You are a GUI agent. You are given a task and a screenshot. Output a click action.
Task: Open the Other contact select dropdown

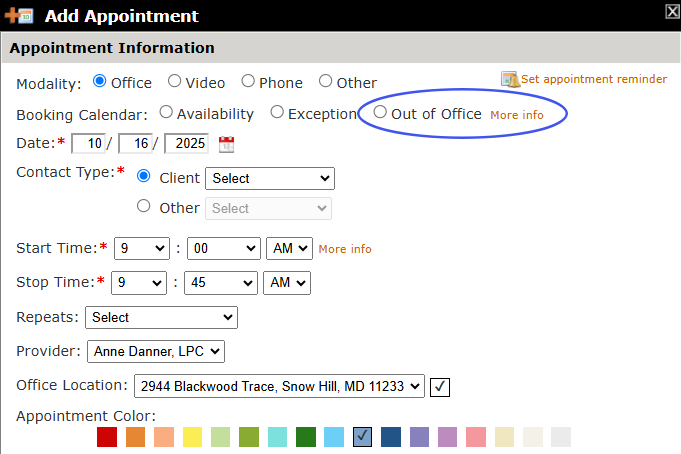pyautogui.click(x=268, y=209)
